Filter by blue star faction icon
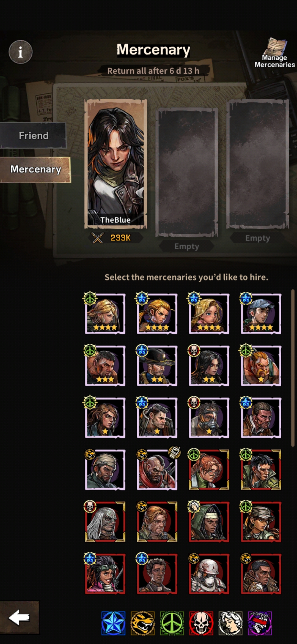This screenshot has height=644, width=297. click(x=113, y=623)
